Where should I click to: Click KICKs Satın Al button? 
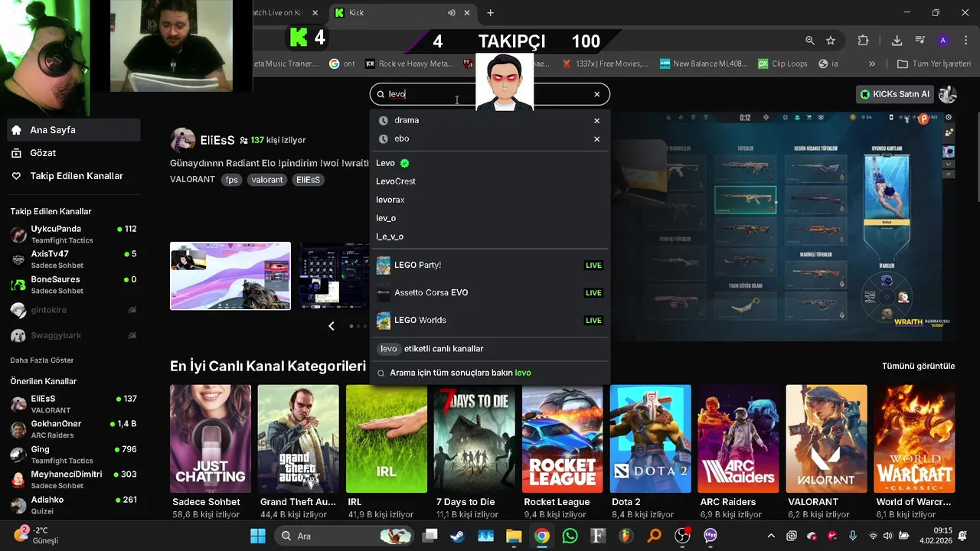pyautogui.click(x=894, y=94)
